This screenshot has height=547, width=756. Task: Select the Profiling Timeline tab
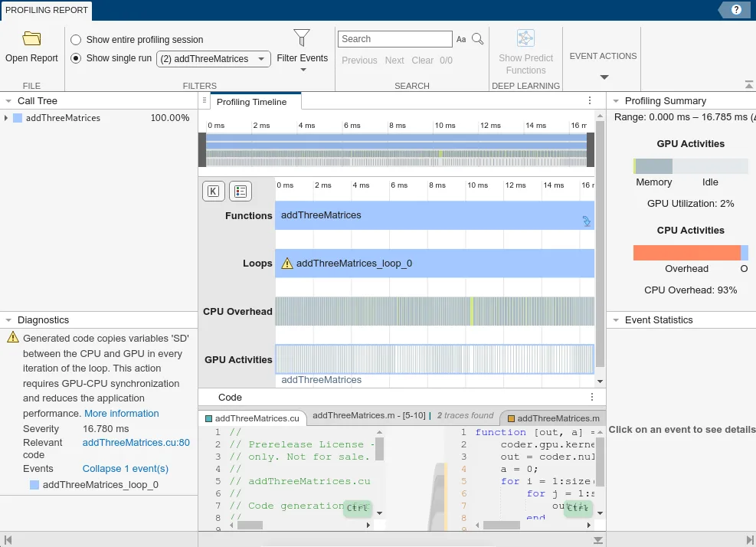click(251, 102)
